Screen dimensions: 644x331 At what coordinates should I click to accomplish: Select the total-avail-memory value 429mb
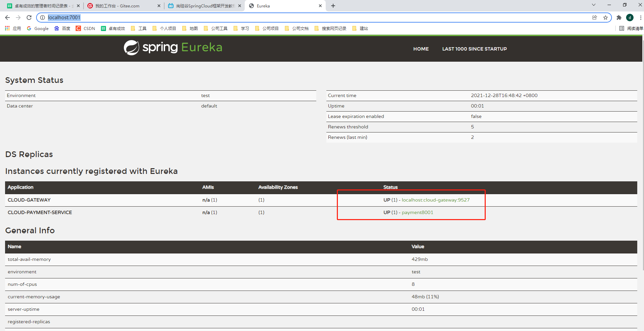pos(420,259)
